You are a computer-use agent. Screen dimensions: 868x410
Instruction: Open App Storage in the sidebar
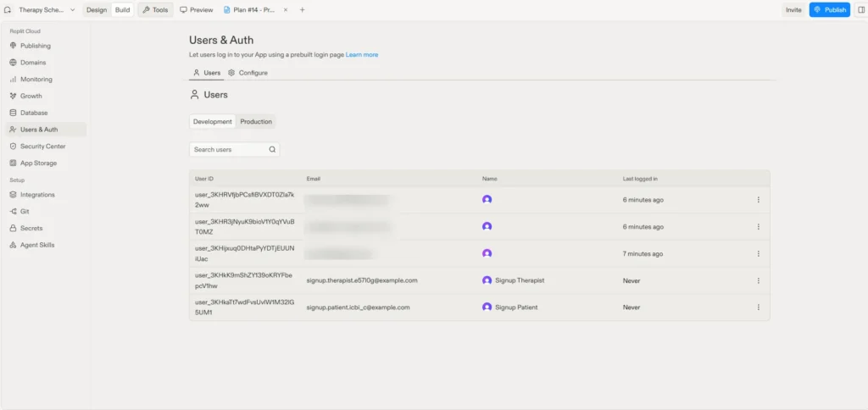[x=46, y=163]
